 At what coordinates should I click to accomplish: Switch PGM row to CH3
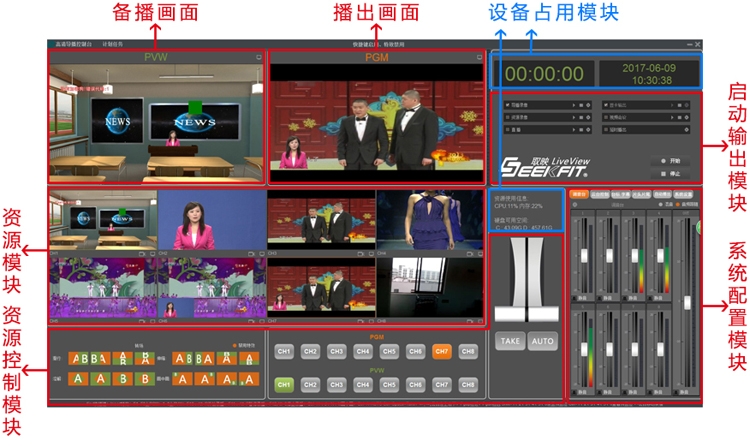point(337,352)
